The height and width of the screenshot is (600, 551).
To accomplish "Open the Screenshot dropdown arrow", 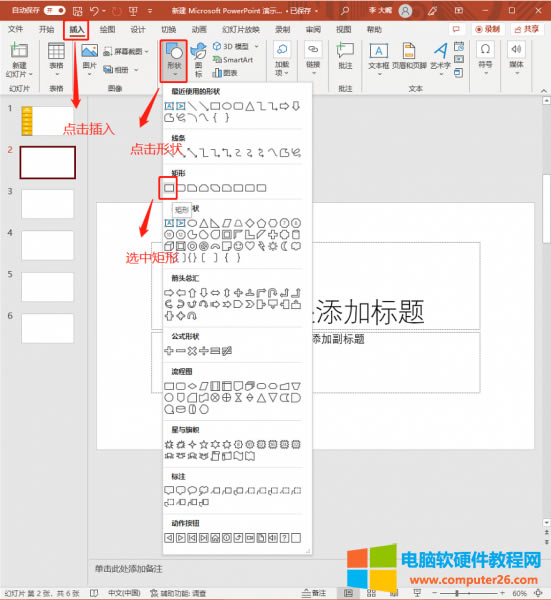I will point(147,51).
